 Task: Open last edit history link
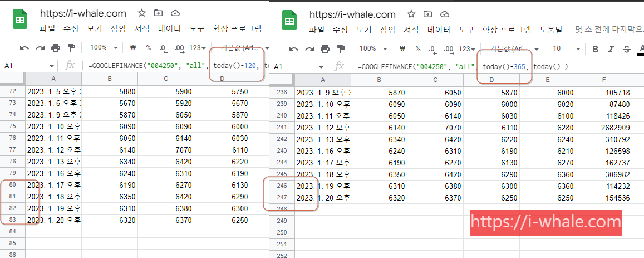tap(609, 30)
